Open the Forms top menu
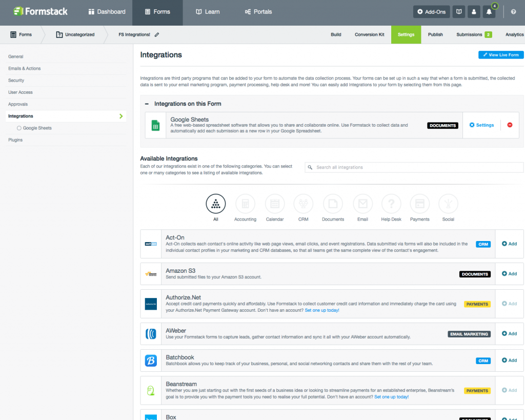This screenshot has height=420, width=525. tap(157, 12)
